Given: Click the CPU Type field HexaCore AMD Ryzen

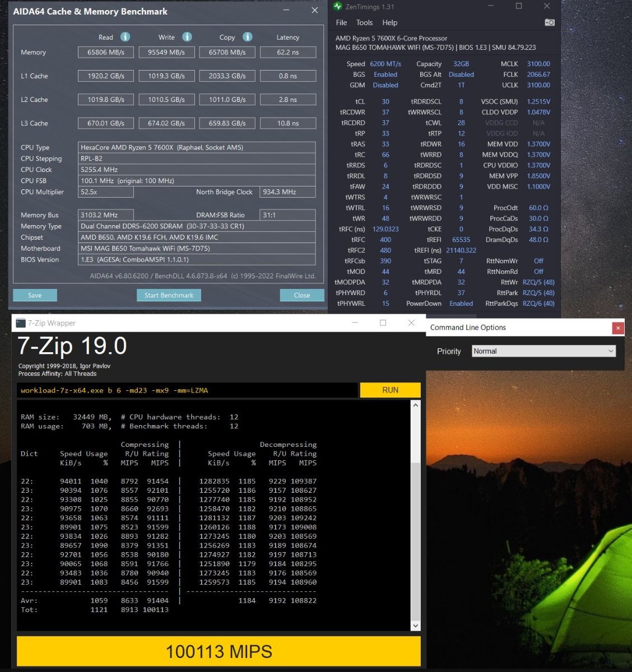Looking at the screenshot, I should 197,147.
